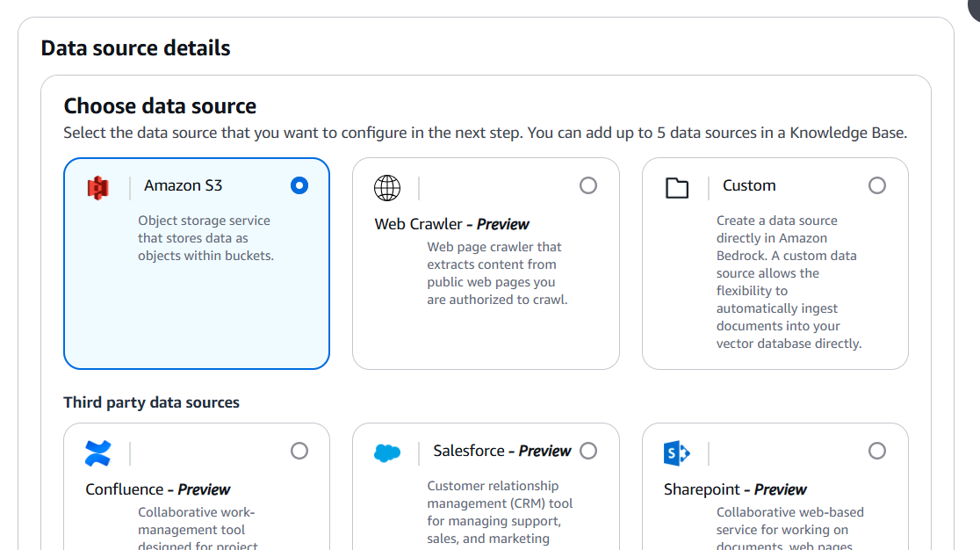980x550 pixels.
Task: Select the Custom data source radio button
Action: 877,185
